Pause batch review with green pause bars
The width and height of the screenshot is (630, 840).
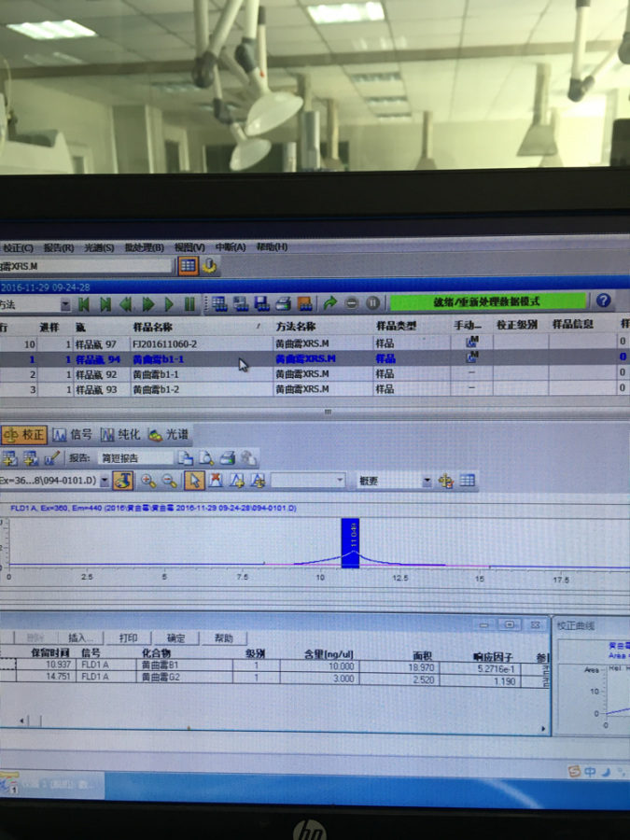coord(189,304)
